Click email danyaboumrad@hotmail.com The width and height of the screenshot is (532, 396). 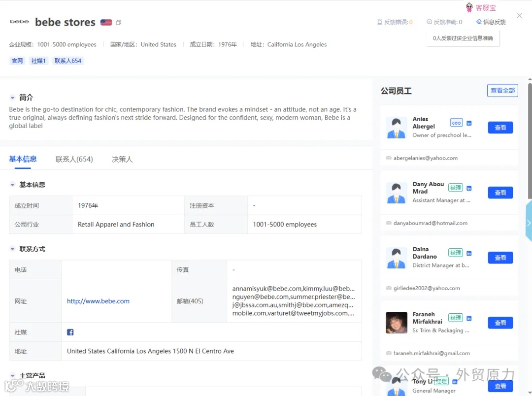(x=431, y=223)
